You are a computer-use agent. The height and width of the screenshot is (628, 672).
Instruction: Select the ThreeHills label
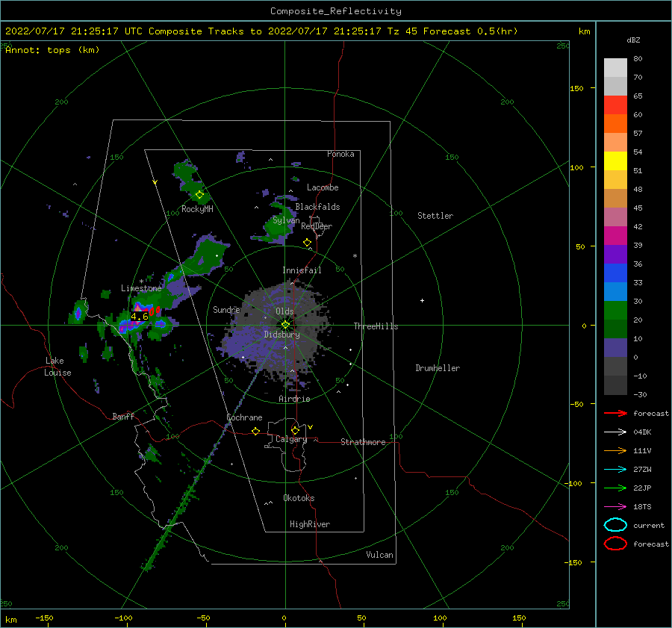click(x=376, y=326)
